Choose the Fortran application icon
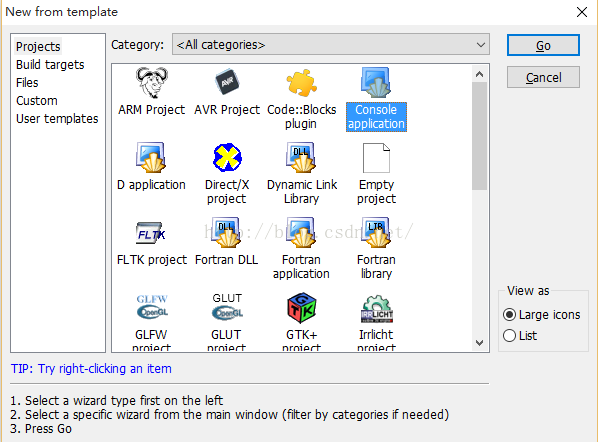Viewport: 598px width, 442px height. click(x=301, y=233)
